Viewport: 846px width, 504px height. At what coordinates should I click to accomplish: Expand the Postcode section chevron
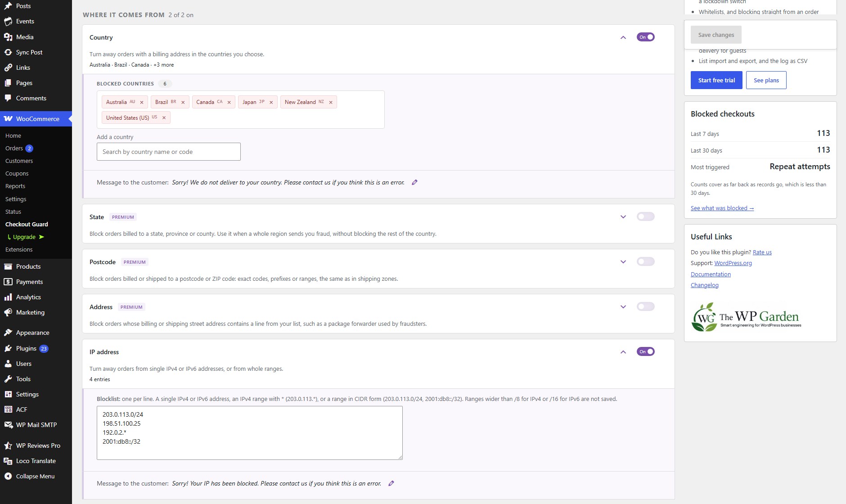[x=623, y=262]
